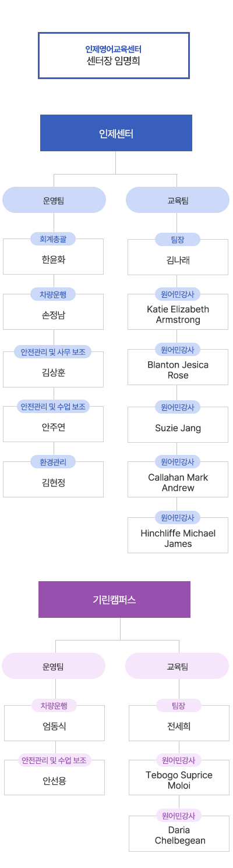Viewport: 233px width, 868px height.
Task: Click the 김상훈 staff card
Action: point(53,369)
